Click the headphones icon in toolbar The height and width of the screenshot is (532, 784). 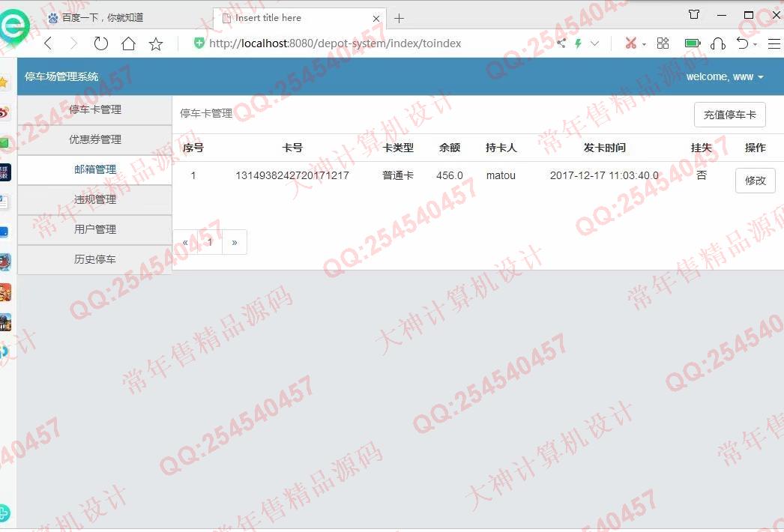click(718, 43)
